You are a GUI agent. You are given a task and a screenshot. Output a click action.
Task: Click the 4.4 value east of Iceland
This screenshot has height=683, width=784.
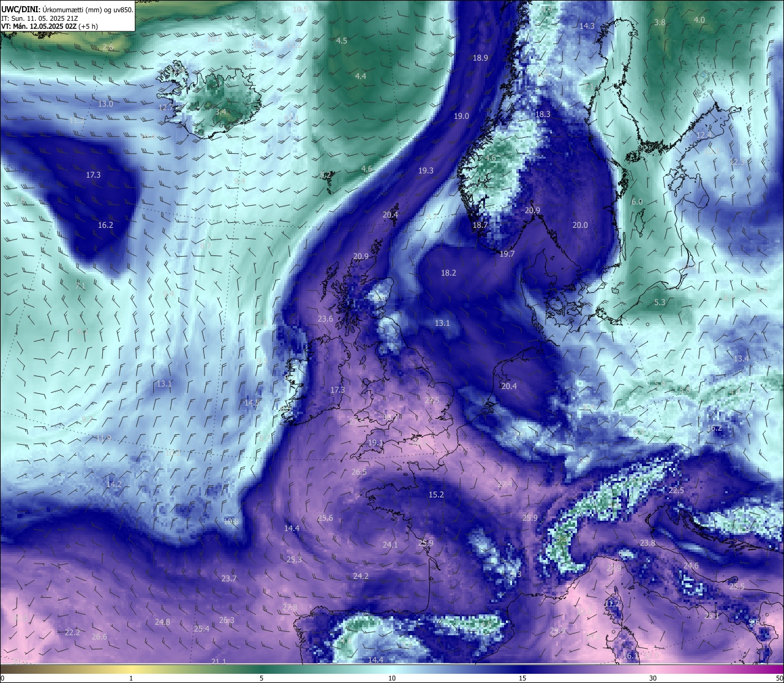(x=361, y=77)
